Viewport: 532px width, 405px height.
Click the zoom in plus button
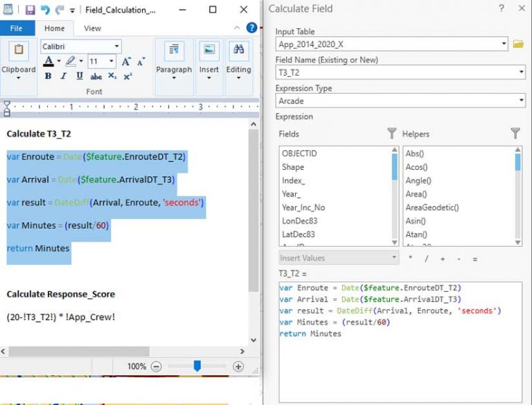pyautogui.click(x=238, y=367)
